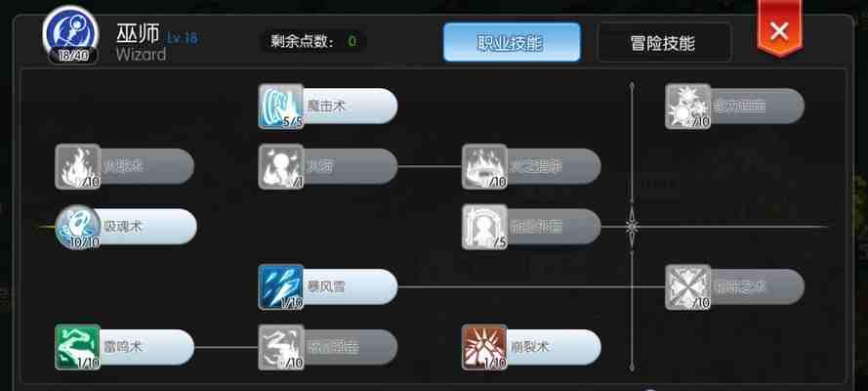Choose the green 雷鸣术 skill icon

(78, 347)
